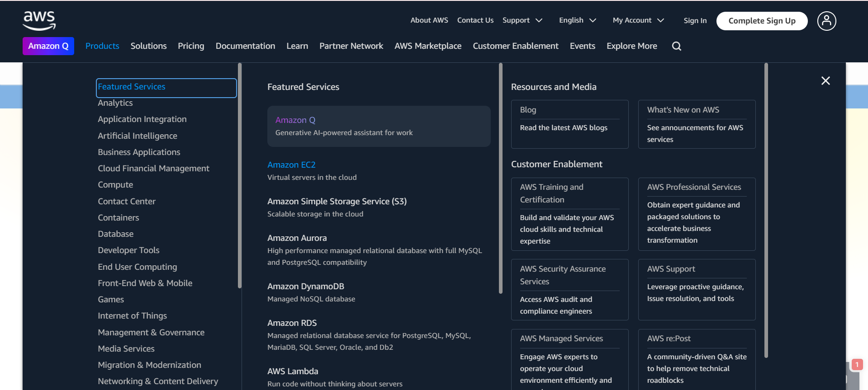Open AWS Training and Certification card
Screen dimensions: 868x390
pyautogui.click(x=569, y=214)
